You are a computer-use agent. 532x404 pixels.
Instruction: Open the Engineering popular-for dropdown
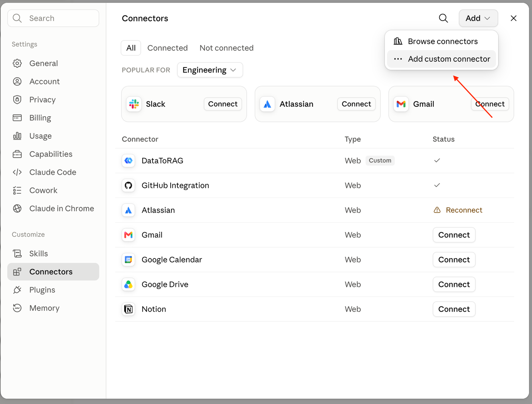[210, 70]
